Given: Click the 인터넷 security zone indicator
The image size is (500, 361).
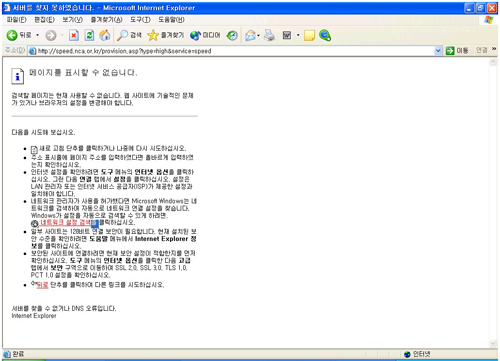Looking at the screenshot, I should pyautogui.click(x=417, y=354).
